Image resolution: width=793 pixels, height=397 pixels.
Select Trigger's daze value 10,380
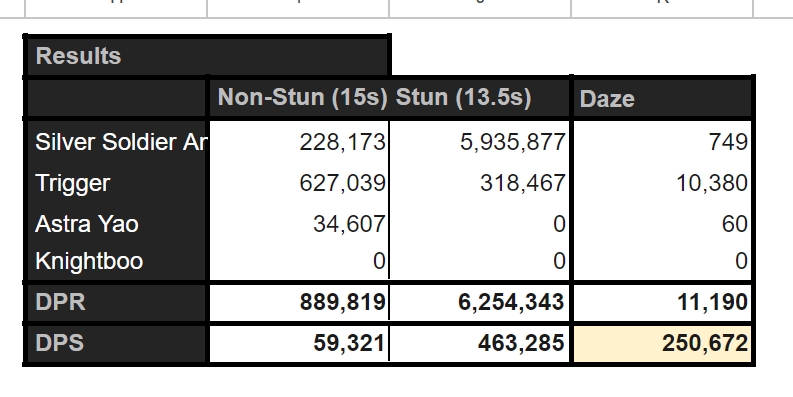point(663,183)
